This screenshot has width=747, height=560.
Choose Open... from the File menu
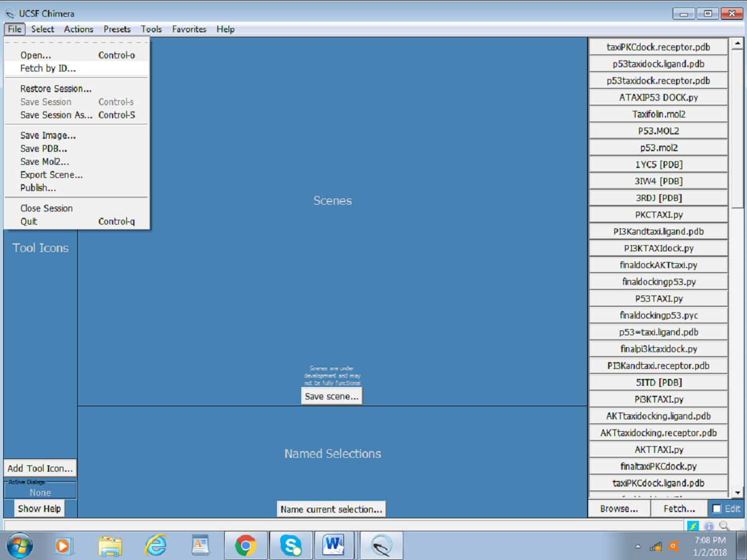(x=77, y=55)
